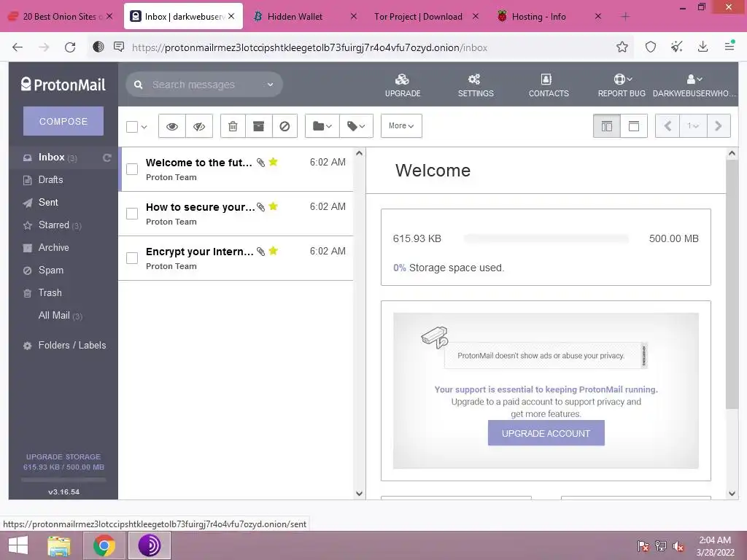Unstar the 'Encrypt your Intern...' message

[x=273, y=251]
